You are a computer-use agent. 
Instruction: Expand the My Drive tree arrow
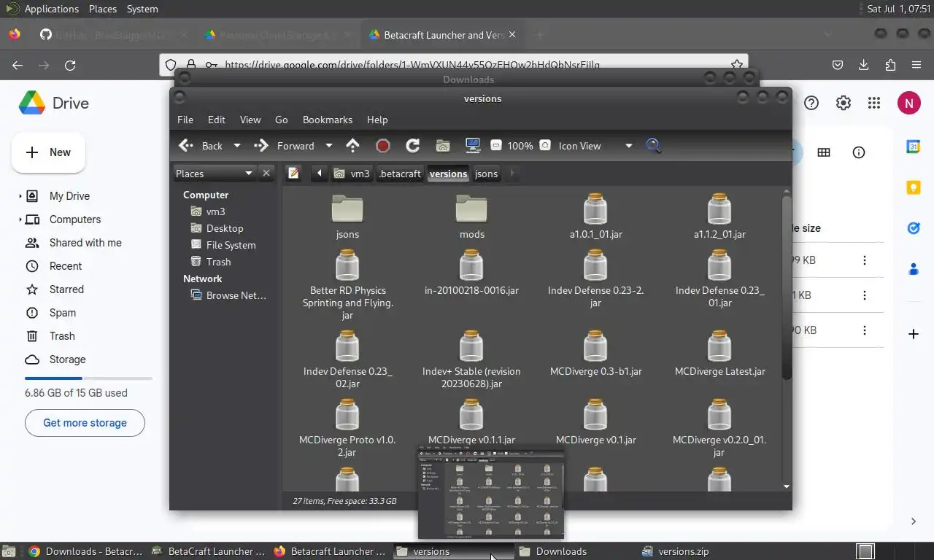coord(20,196)
